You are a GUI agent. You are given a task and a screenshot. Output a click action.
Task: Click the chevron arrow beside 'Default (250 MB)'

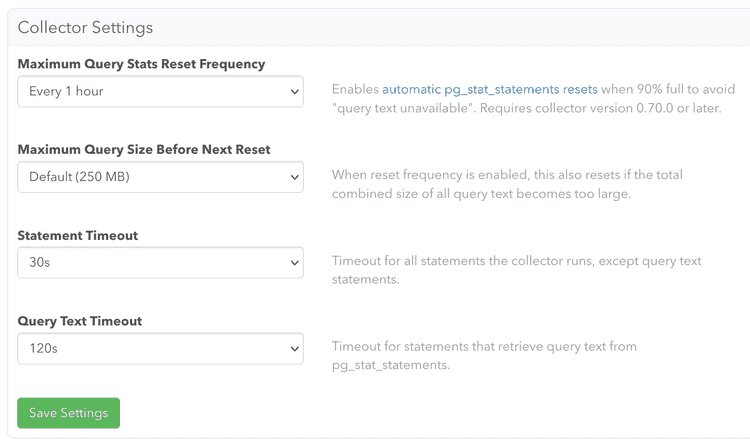point(294,178)
